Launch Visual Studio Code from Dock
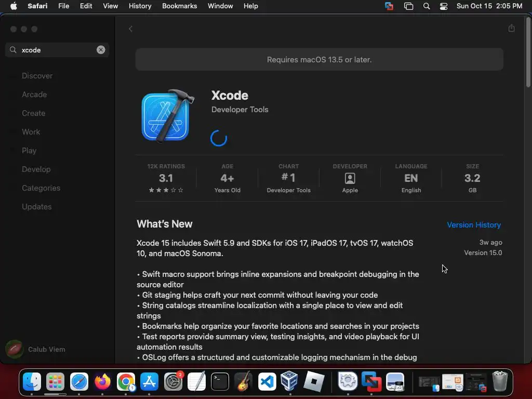 [x=267, y=382]
